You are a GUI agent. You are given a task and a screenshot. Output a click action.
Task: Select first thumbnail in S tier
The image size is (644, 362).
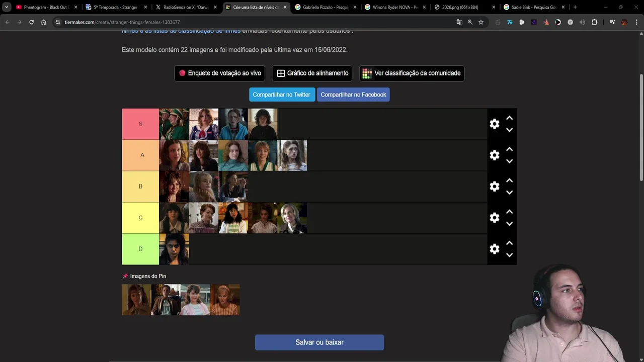[x=174, y=124]
